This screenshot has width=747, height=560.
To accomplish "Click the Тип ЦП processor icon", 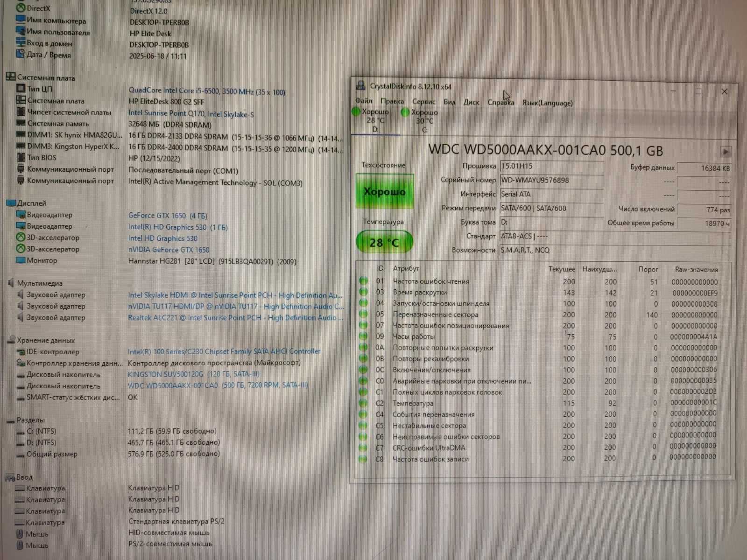I will point(21,88).
